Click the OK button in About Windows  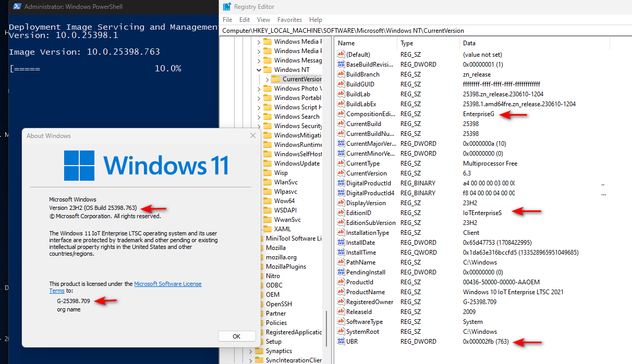237,336
